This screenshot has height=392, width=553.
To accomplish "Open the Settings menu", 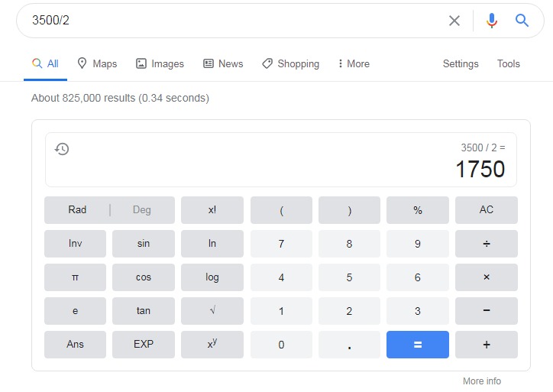I will click(x=461, y=63).
